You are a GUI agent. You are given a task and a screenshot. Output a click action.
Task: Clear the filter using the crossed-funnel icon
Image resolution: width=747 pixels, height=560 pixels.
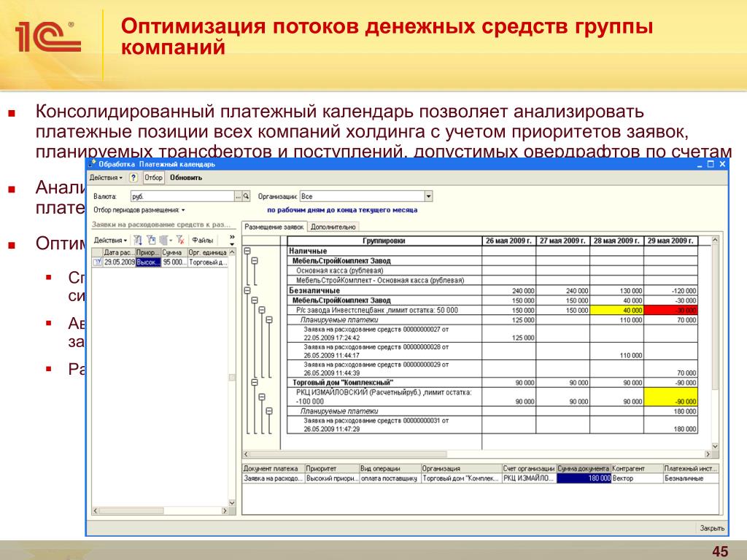(180, 240)
